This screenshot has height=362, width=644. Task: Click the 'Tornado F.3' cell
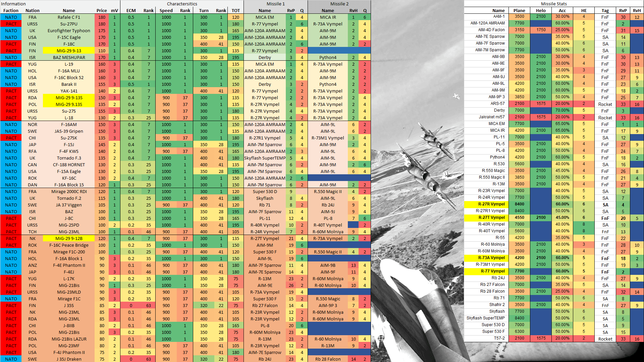coord(69,158)
